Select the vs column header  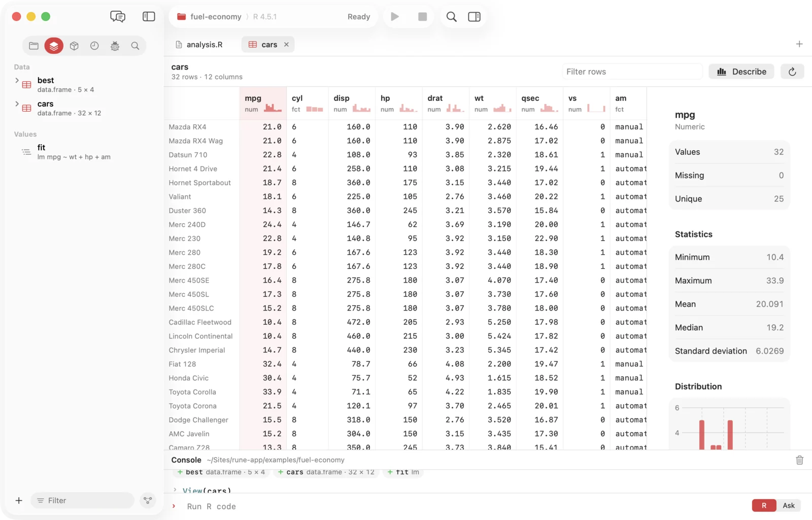point(587,103)
